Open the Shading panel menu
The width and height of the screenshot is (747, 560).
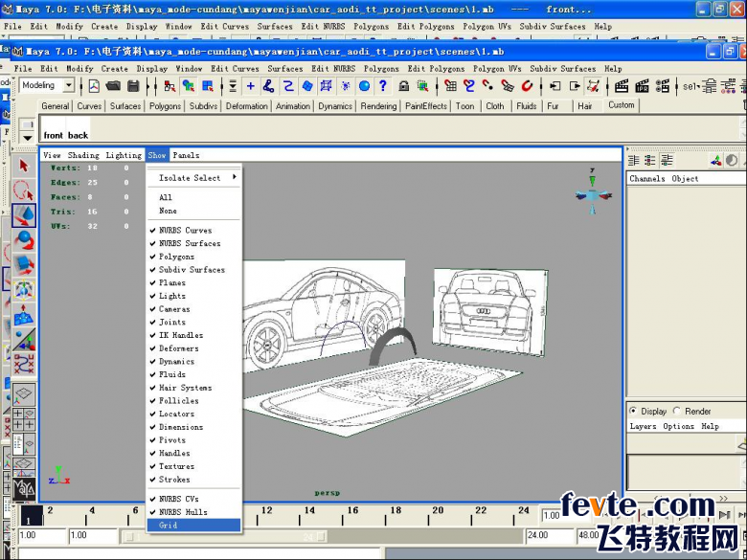[x=83, y=155]
